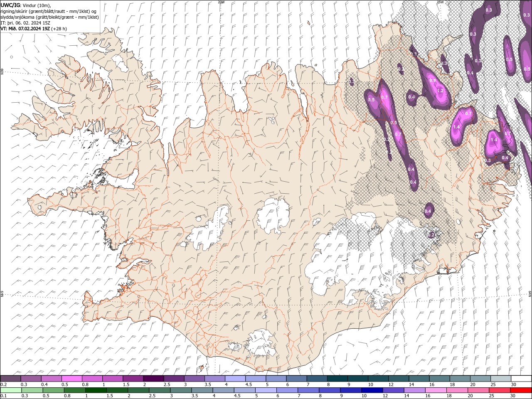Pick the 14 violet swatch in rain scale
This screenshot has width=532, height=399.
click(x=414, y=390)
